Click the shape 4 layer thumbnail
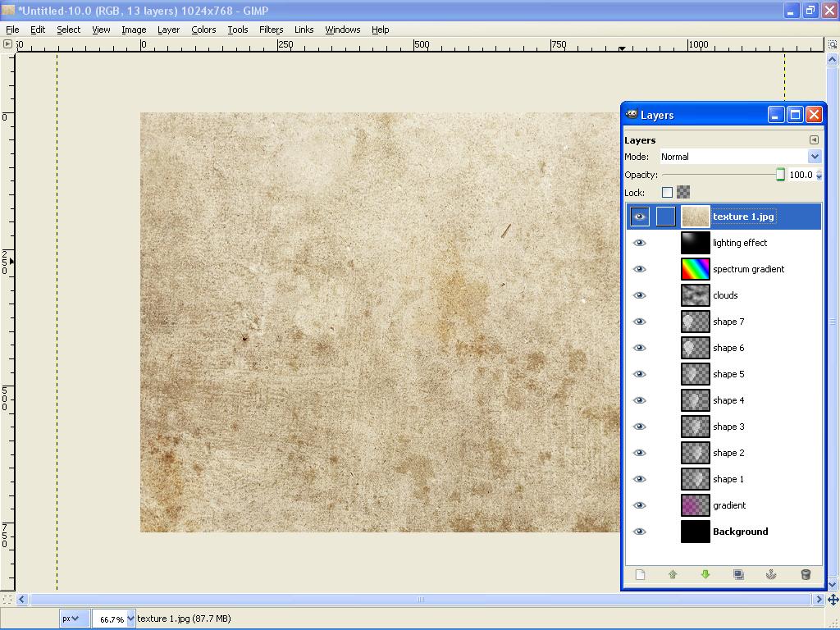The height and width of the screenshot is (630, 840). pos(696,400)
